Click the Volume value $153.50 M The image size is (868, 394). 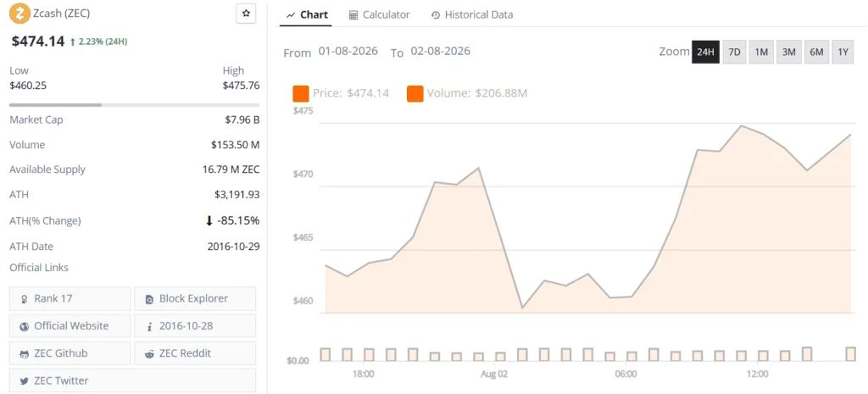point(236,144)
